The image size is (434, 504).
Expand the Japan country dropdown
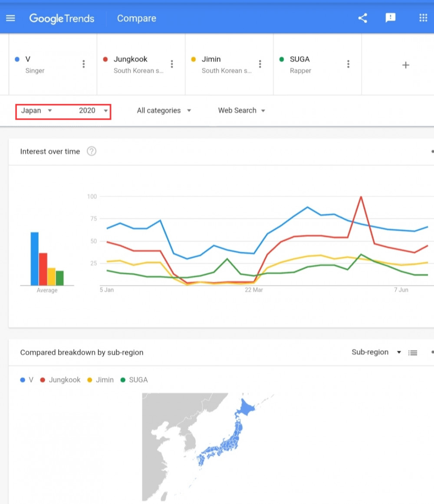tap(36, 111)
